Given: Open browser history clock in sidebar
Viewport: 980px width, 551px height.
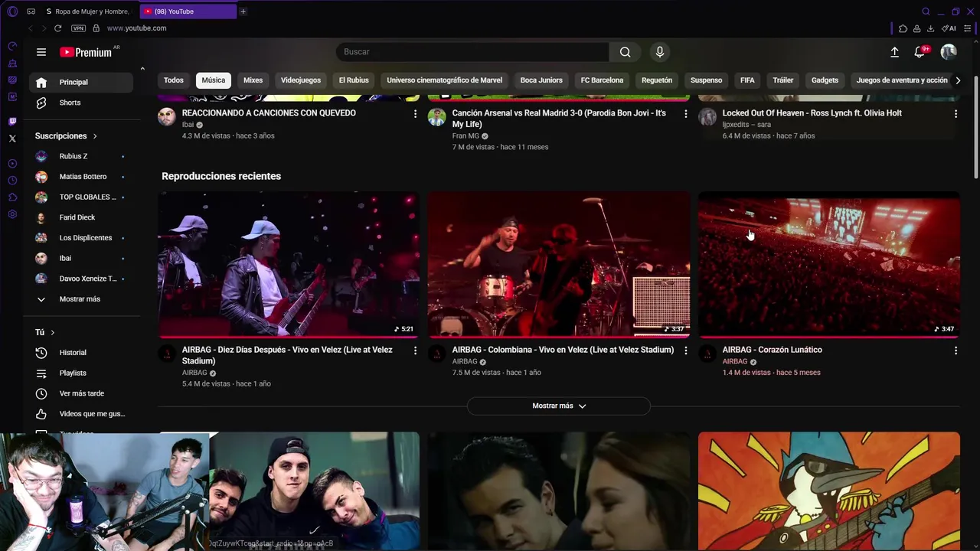Looking at the screenshot, I should (12, 181).
